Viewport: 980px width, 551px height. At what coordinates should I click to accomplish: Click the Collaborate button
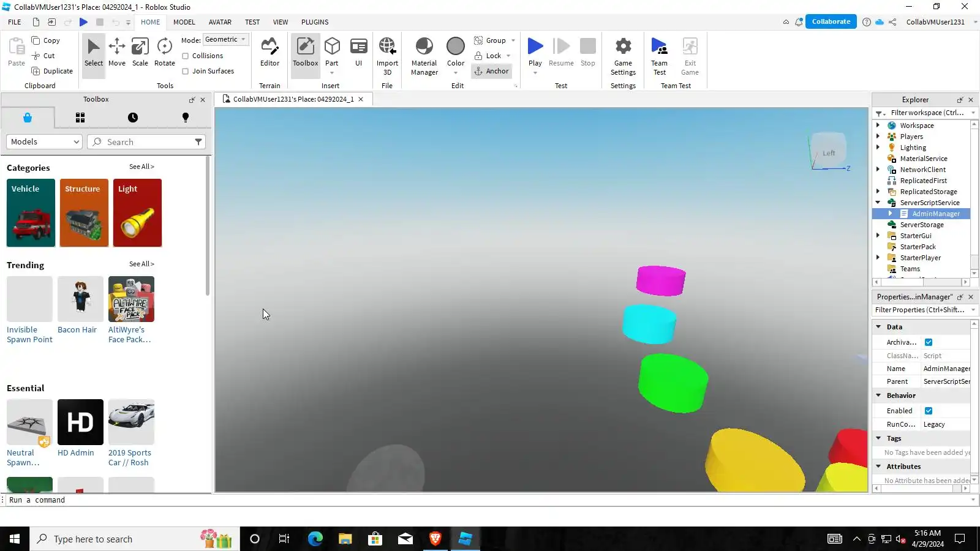click(x=831, y=21)
